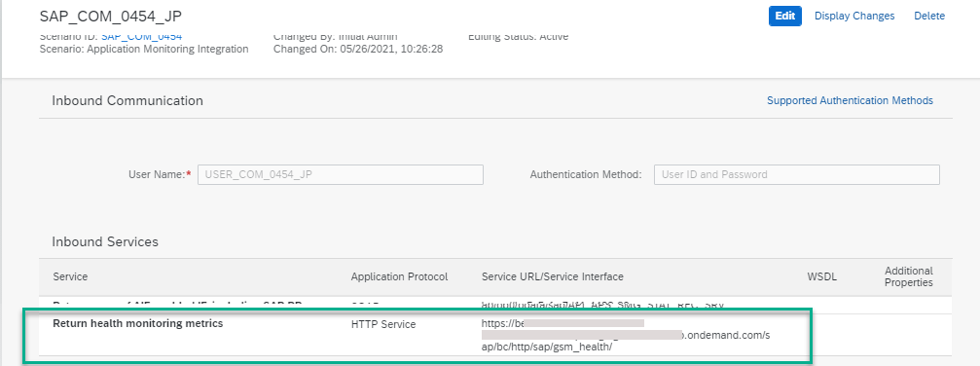
Task: Click the Application Protocol column header
Action: [x=399, y=276]
